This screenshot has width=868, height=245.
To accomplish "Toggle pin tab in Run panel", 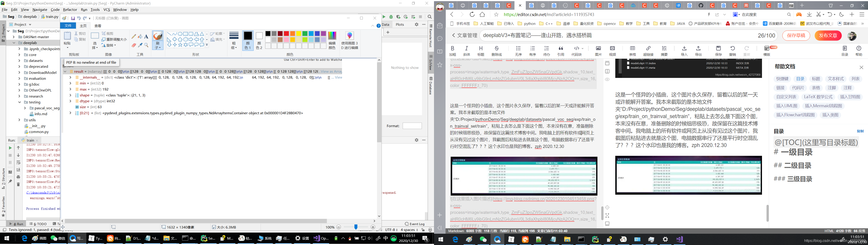I will click(x=10, y=181).
